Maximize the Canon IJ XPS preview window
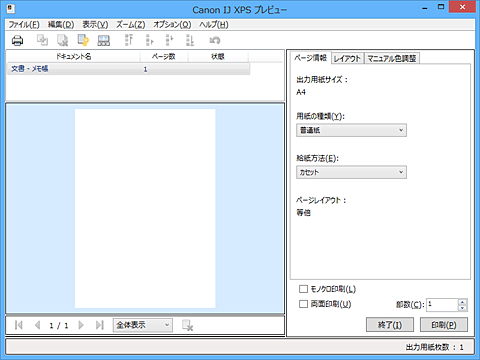Screen dimensions: 480x360 [441, 7]
